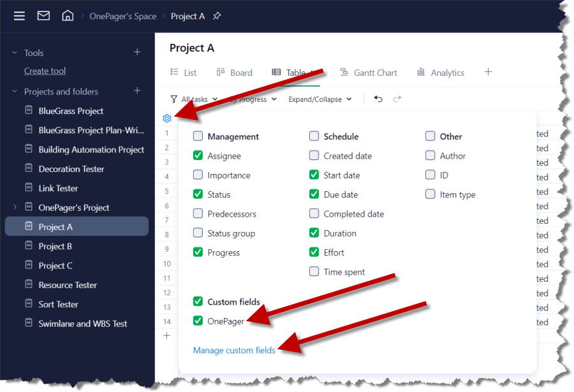Collapse the Tools section chevron
574x392 pixels.
point(15,53)
